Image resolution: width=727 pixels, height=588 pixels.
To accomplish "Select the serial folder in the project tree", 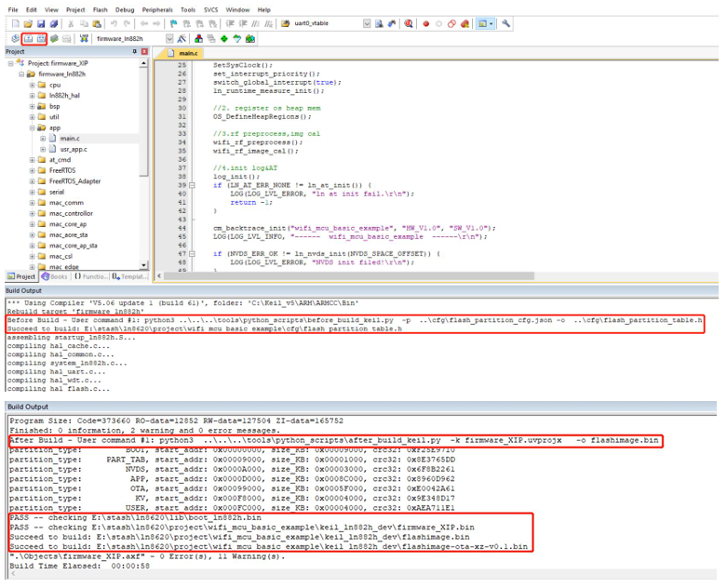I will [x=57, y=192].
